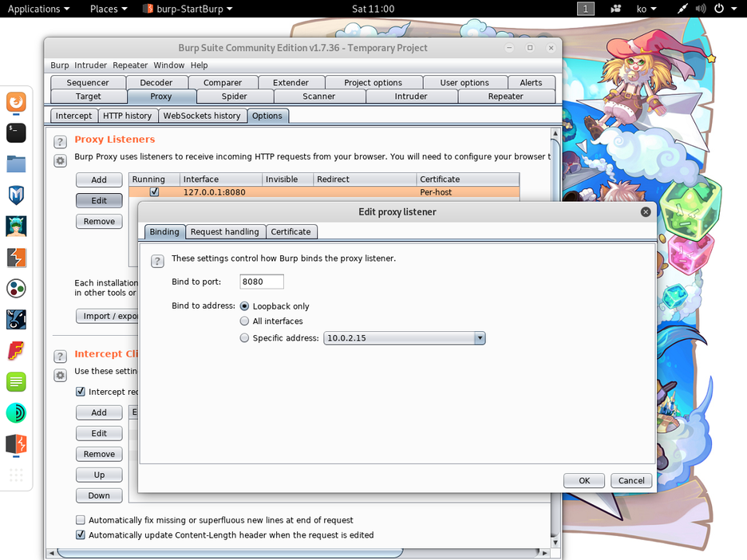
Task: Open the volume icon in the top bar
Action: 701,9
